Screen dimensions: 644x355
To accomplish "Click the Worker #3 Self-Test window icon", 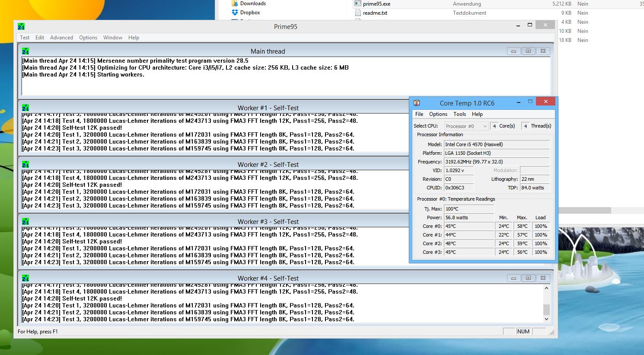I will [26, 221].
